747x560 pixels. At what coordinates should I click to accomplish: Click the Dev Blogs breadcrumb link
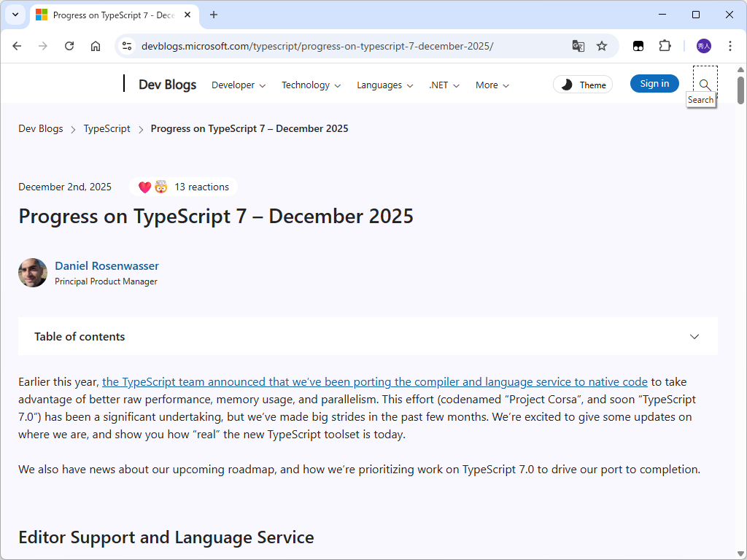pos(41,128)
